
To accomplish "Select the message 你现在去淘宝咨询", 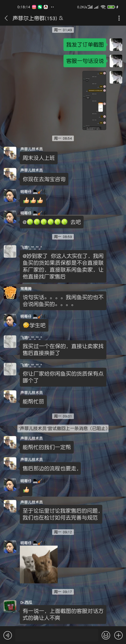I will coord(44,179).
